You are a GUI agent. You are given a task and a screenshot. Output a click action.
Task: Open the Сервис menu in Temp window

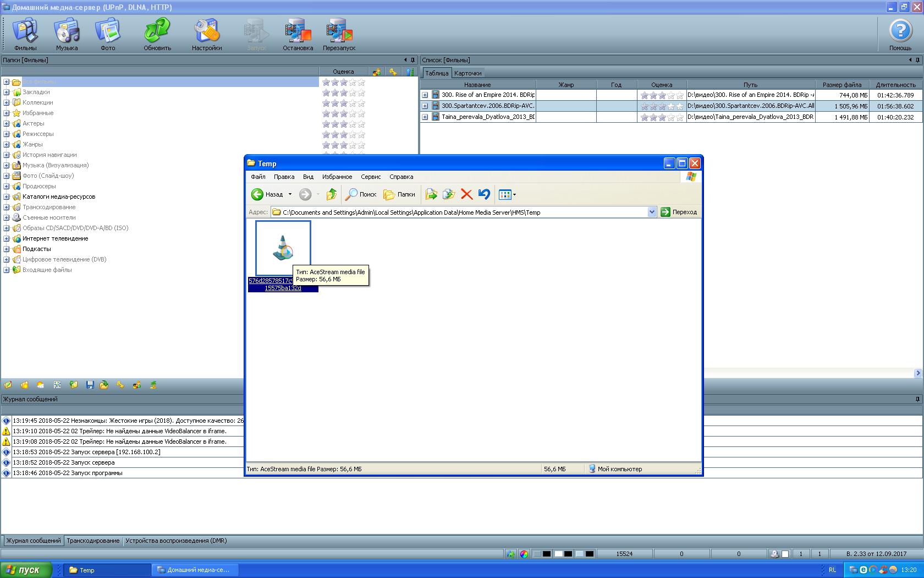tap(371, 177)
